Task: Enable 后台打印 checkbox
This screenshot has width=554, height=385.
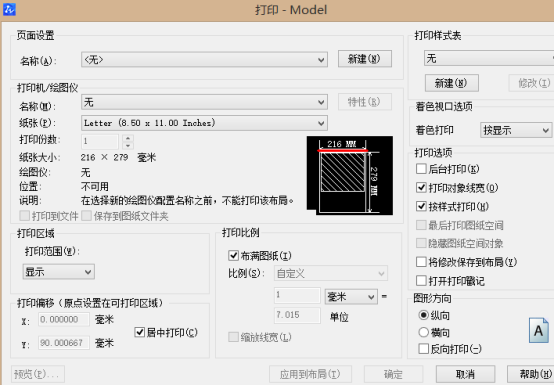Action: tap(422, 169)
